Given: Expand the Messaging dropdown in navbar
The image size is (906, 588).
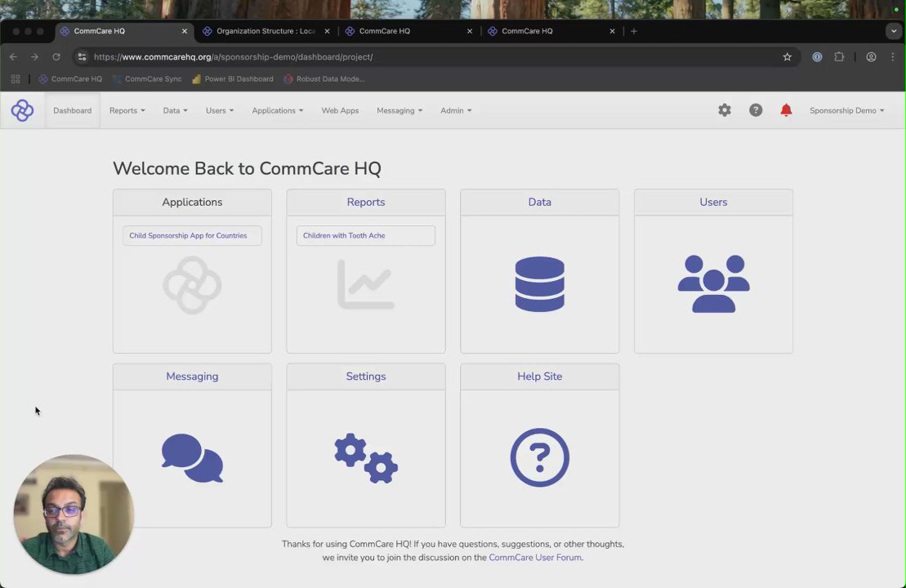Looking at the screenshot, I should click(x=399, y=110).
